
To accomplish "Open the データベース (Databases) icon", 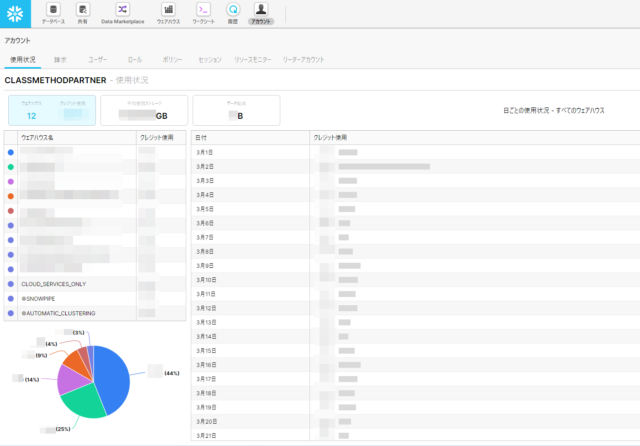I will [x=53, y=13].
